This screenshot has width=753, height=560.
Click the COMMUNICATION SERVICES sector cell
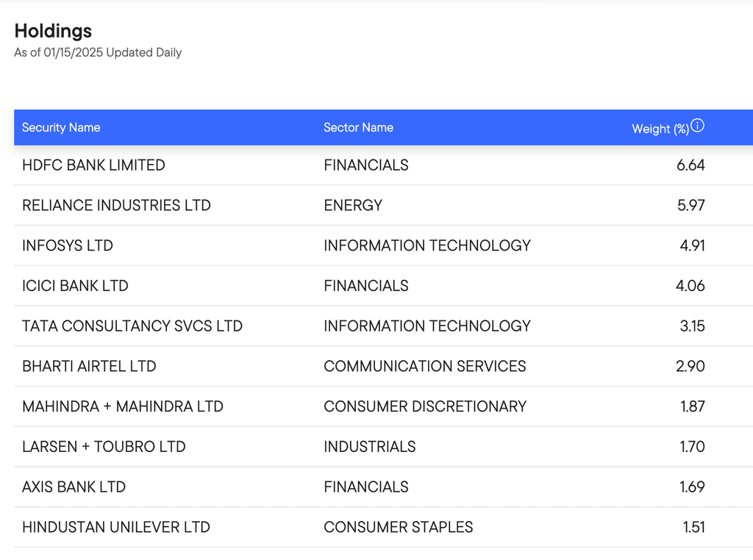pos(424,366)
